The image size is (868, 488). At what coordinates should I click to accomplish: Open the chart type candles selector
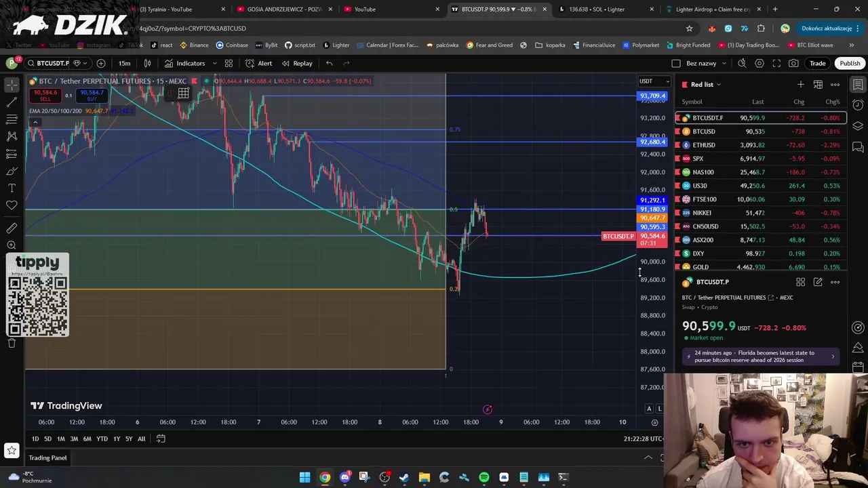point(147,63)
